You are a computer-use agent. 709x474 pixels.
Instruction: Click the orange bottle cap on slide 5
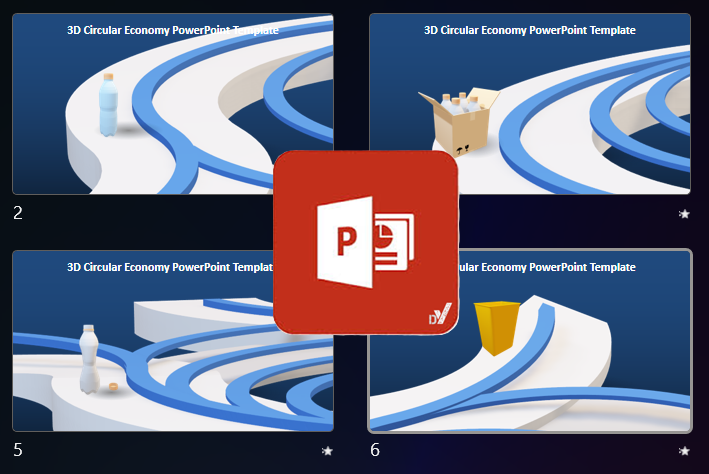tap(114, 386)
